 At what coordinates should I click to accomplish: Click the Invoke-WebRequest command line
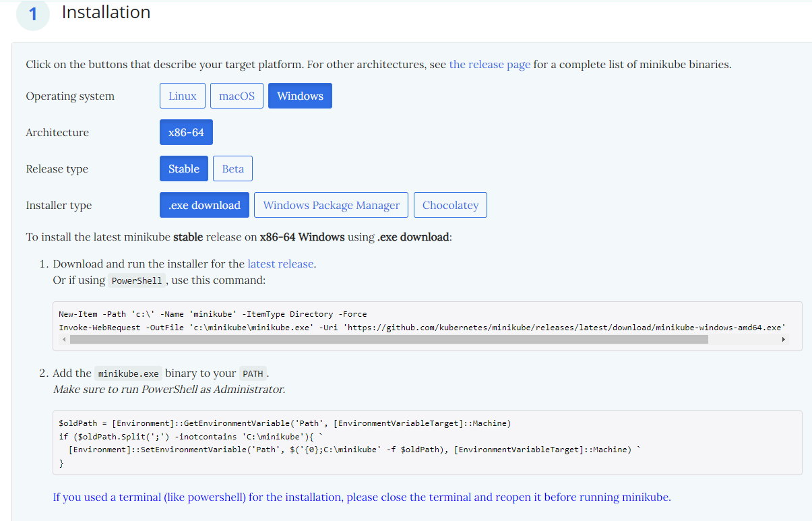[x=423, y=328]
